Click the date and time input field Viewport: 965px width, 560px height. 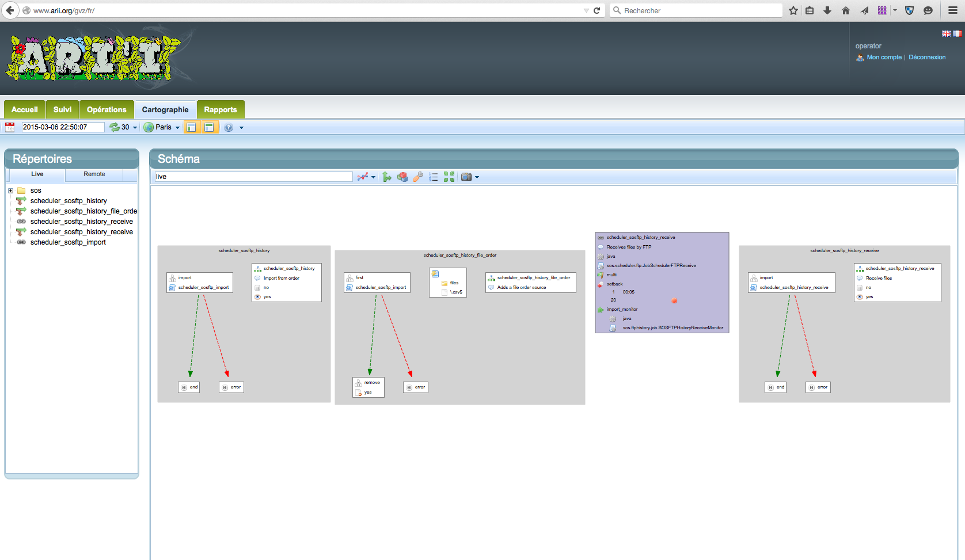(63, 127)
